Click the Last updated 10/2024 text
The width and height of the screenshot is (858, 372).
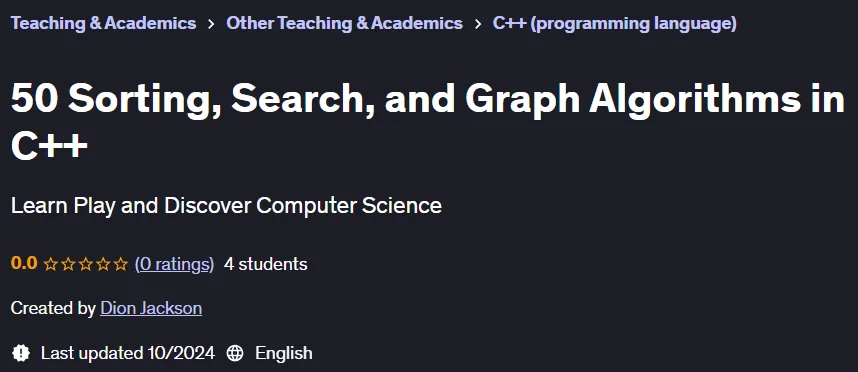pos(127,353)
